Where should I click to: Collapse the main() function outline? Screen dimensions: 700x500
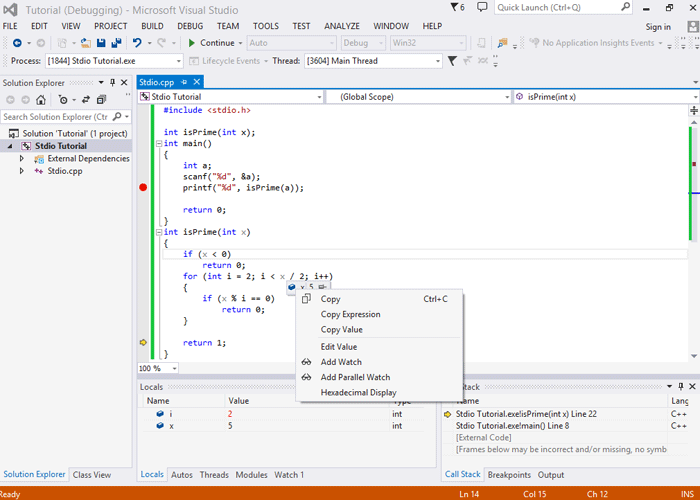coord(158,144)
